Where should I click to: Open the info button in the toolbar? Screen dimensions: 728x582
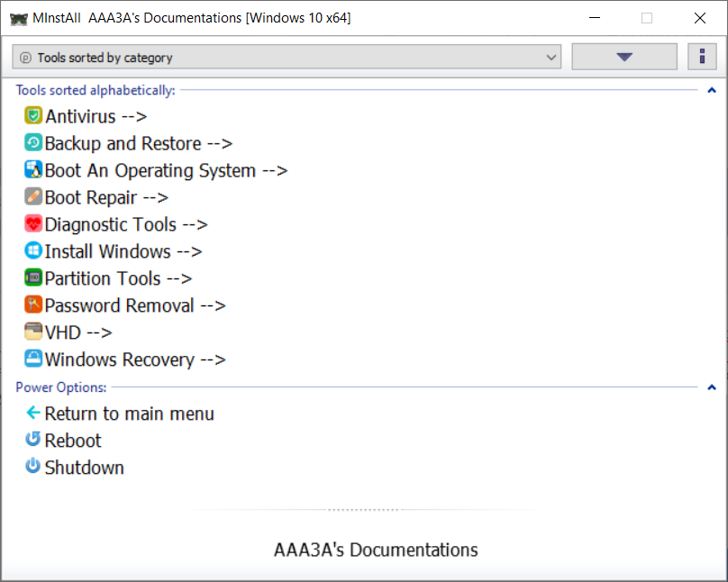tap(702, 57)
